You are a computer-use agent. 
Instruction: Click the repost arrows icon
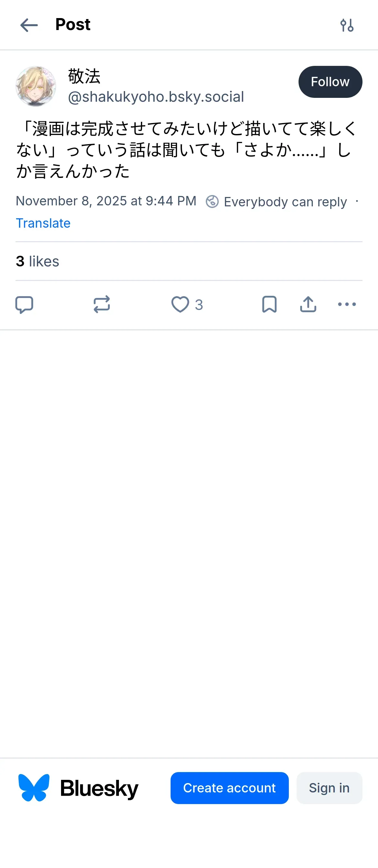click(x=101, y=305)
